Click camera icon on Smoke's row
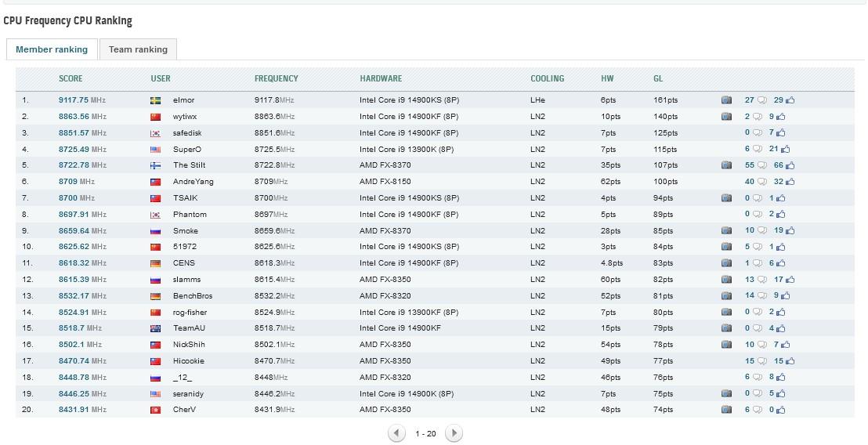The width and height of the screenshot is (868, 445). pyautogui.click(x=726, y=230)
